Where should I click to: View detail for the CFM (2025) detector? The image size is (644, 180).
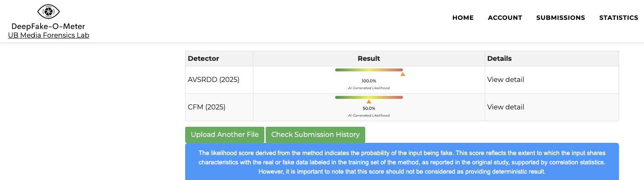click(x=505, y=107)
